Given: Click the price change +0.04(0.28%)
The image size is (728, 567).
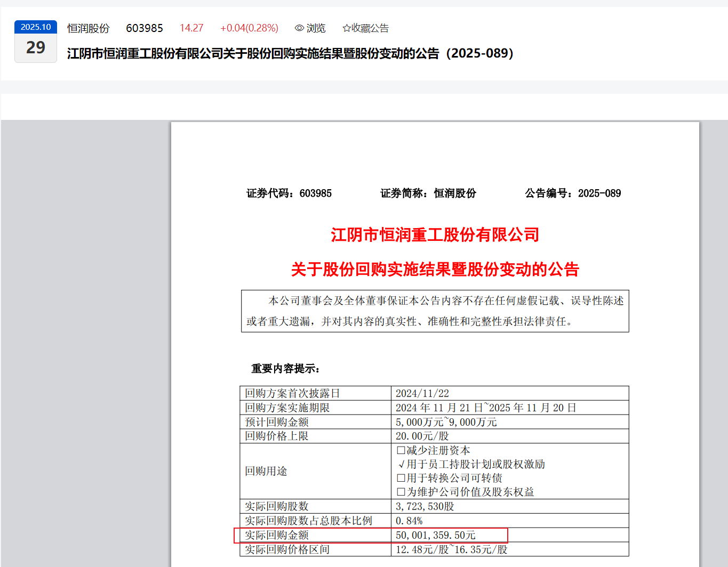Looking at the screenshot, I should click(249, 28).
